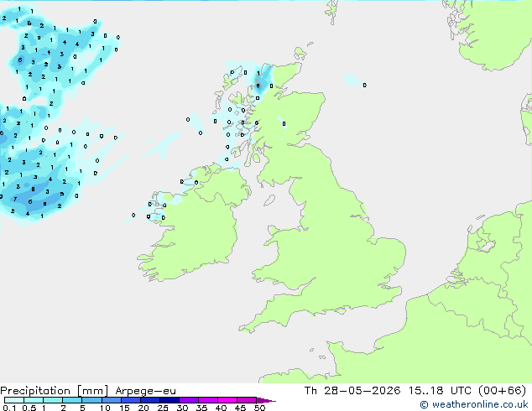Click the 0.1–0.5 mm legend color box
This screenshot has height=411, width=532.
point(14,400)
